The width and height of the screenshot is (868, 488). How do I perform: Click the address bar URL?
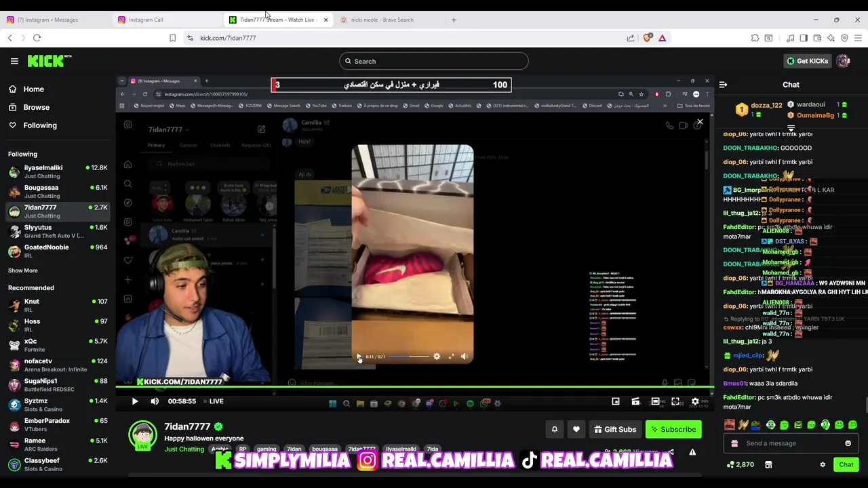(228, 38)
